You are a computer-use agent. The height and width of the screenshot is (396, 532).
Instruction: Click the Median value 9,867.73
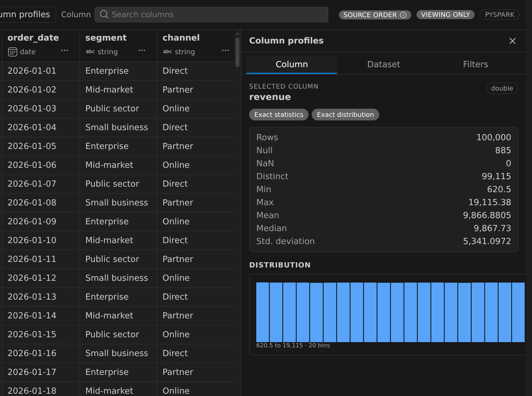tap(492, 228)
